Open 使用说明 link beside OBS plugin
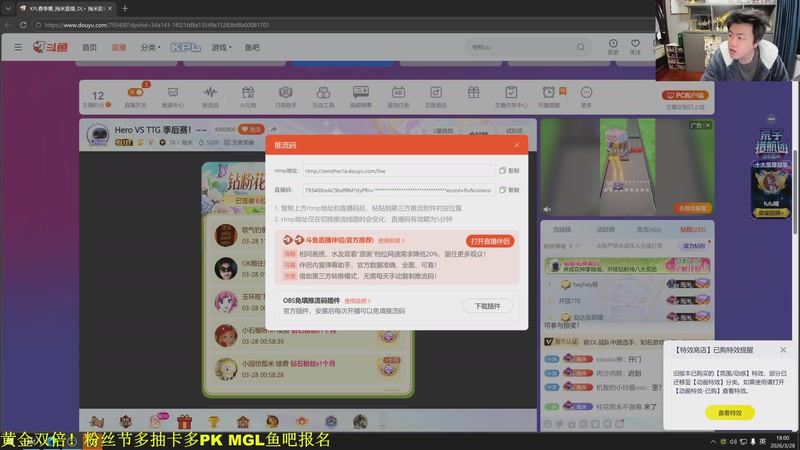Screen dimensions: 800x450 click(357, 301)
